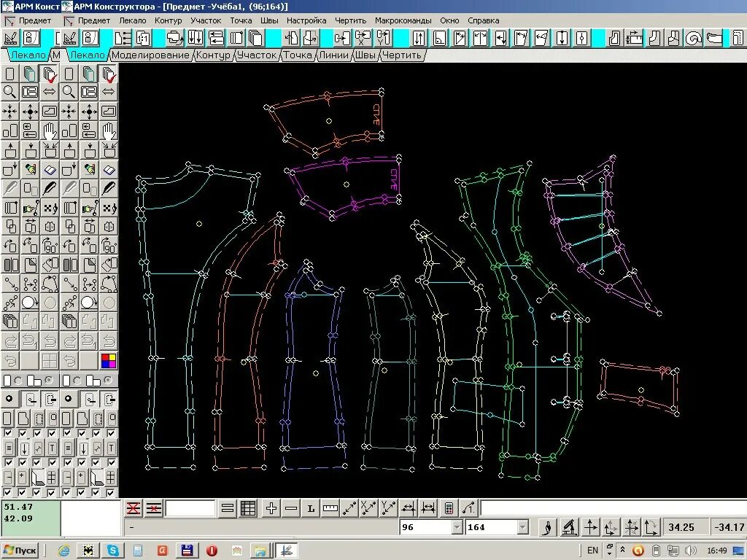This screenshot has height=560, width=747.
Task: Click the plus icon in the bottom toolbar
Action: pyautogui.click(x=271, y=508)
